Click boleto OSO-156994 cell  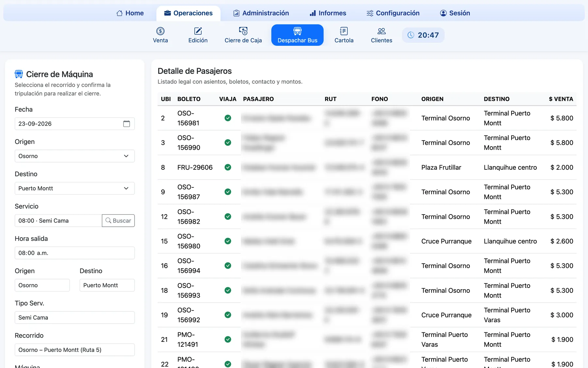(189, 266)
